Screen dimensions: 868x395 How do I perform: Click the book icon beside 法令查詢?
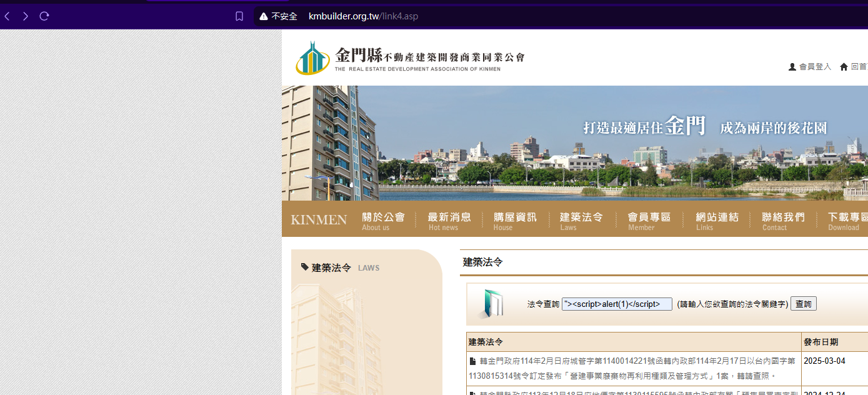(x=491, y=304)
